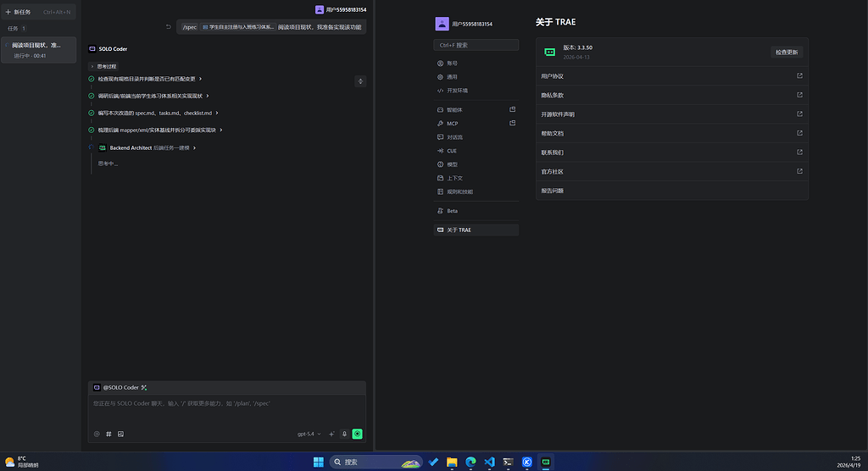Click the sparkle optimize-prompt icon
Image resolution: width=868 pixels, height=471 pixels.
coord(331,434)
